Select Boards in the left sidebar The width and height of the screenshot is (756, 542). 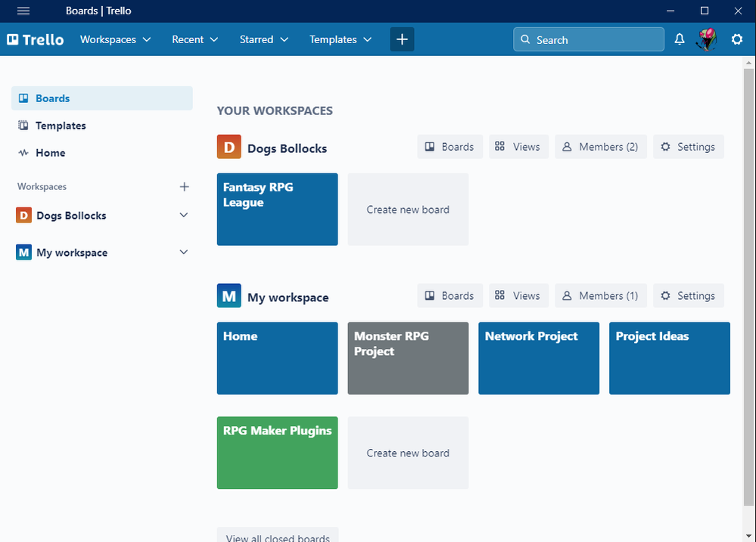[101, 98]
